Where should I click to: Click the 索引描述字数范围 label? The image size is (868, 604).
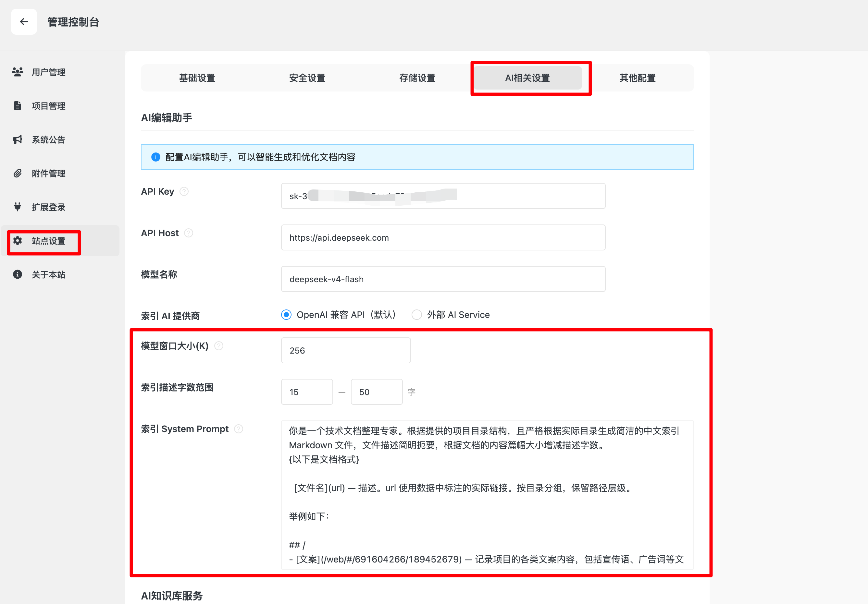[177, 388]
